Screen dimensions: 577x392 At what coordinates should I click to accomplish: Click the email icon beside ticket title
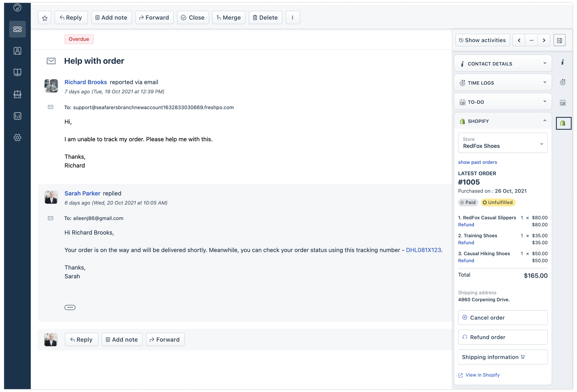(51, 61)
